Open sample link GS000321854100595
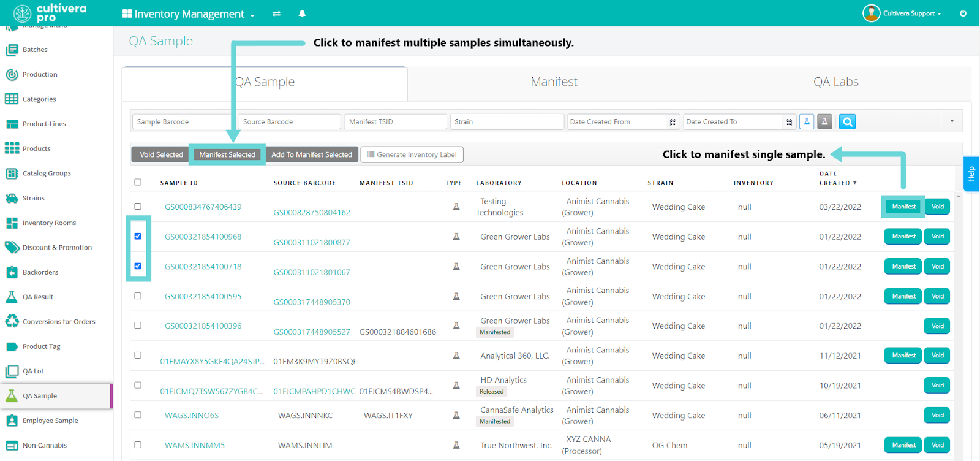 [203, 296]
